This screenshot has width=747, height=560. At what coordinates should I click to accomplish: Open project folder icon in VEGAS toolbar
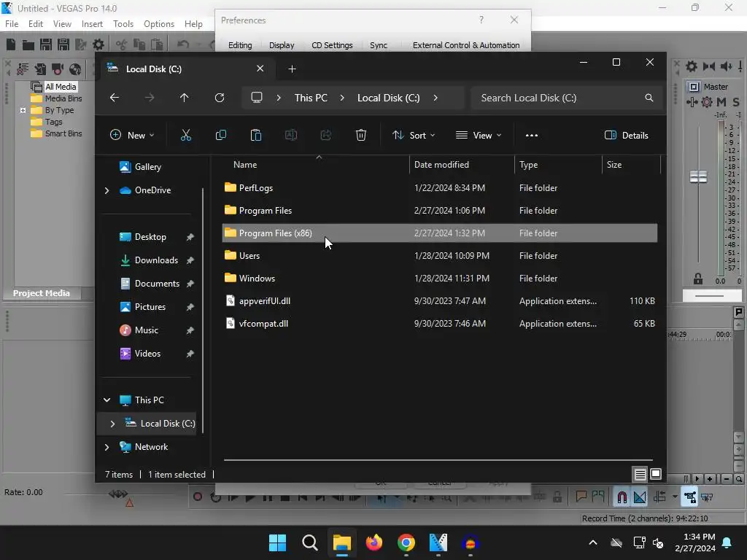coord(28,44)
